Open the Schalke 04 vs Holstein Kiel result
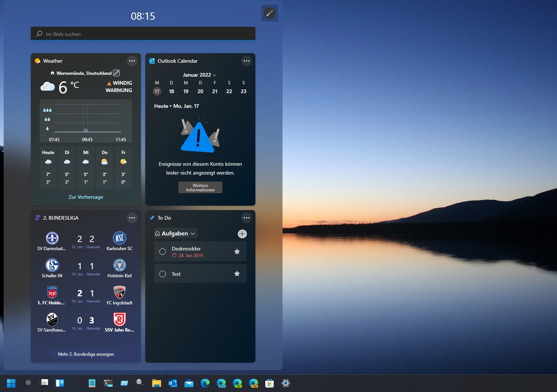This screenshot has height=392, width=557. (x=86, y=268)
